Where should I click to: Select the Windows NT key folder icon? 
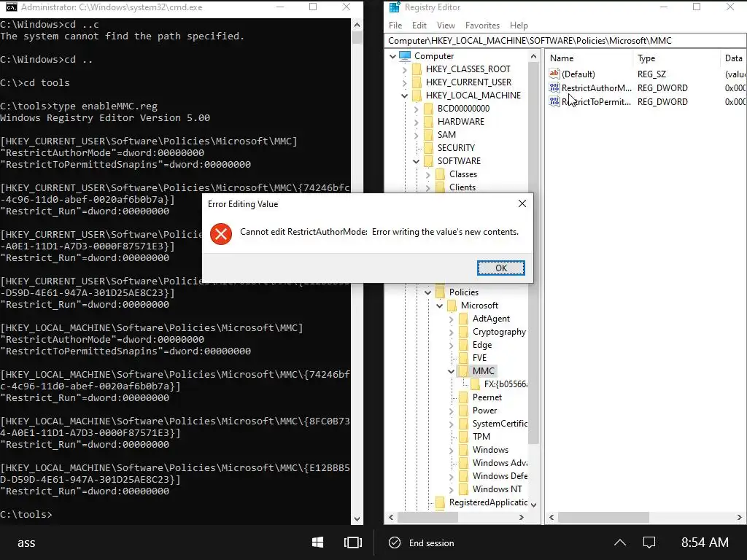[463, 489]
